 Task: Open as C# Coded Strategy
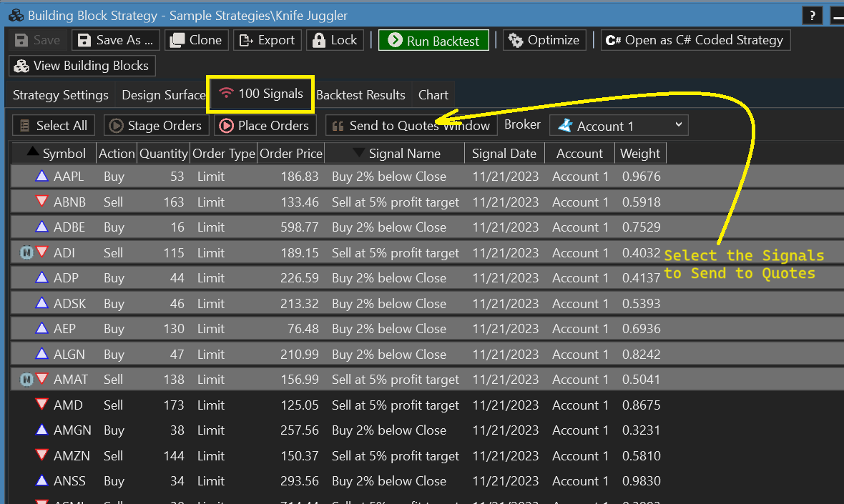click(695, 41)
